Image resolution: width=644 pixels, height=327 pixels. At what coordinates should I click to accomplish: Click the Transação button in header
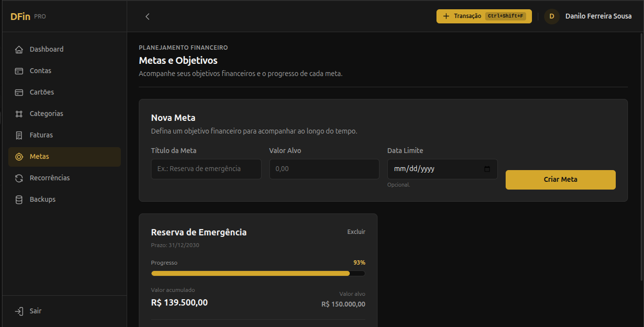[x=484, y=16]
